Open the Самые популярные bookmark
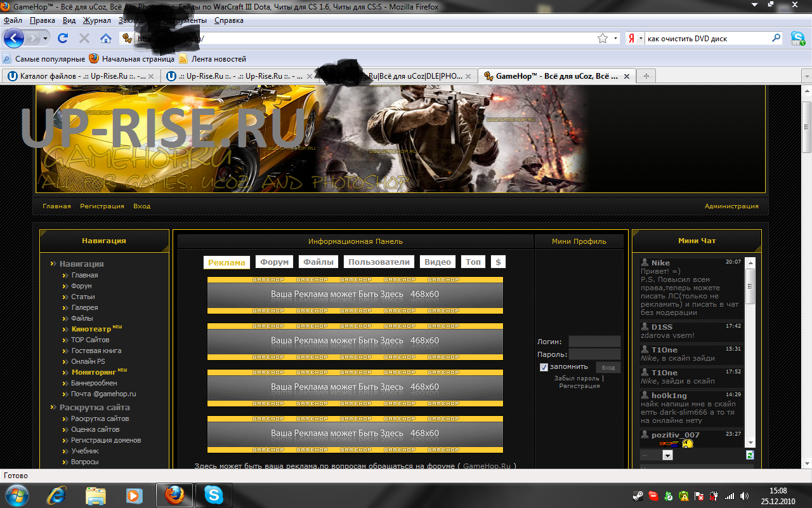 click(x=44, y=58)
